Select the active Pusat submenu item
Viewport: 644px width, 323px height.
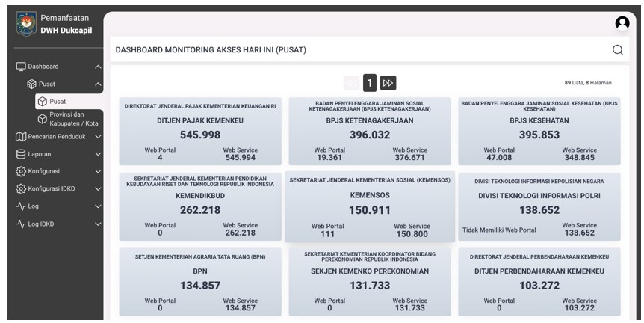pyautogui.click(x=67, y=101)
